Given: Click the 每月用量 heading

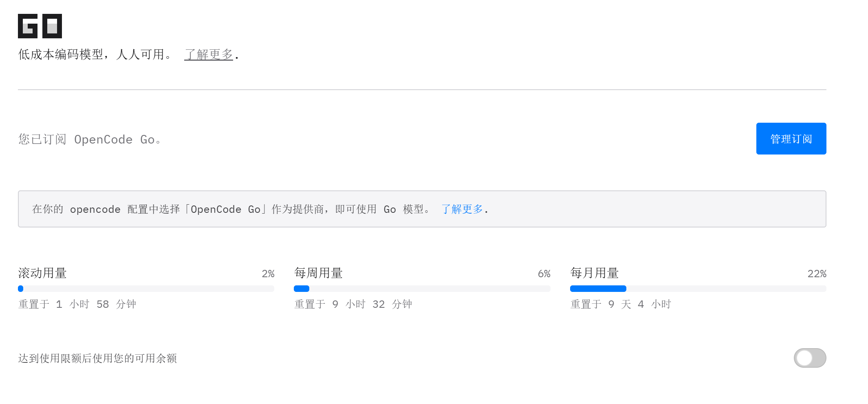Looking at the screenshot, I should click(x=595, y=273).
